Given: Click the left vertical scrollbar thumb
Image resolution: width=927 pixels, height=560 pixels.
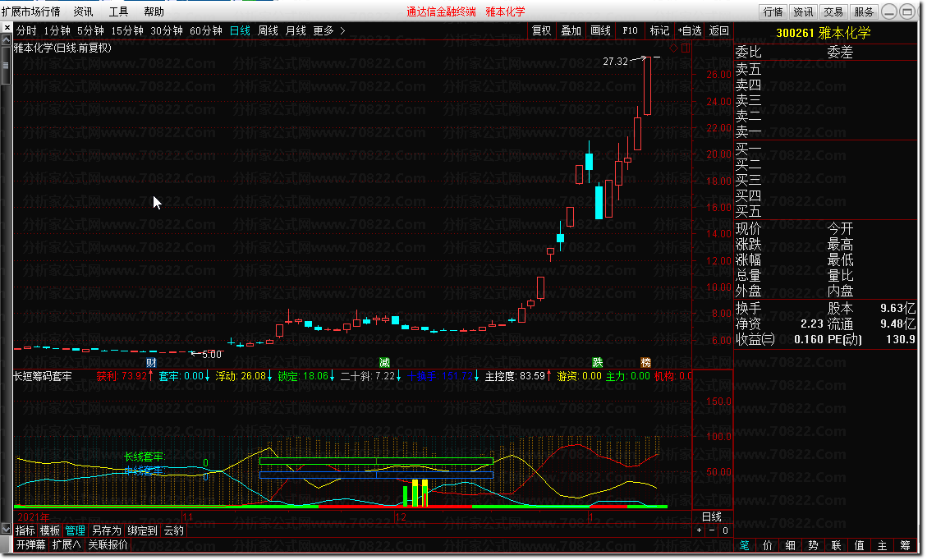Looking at the screenshot, I should point(6,65).
